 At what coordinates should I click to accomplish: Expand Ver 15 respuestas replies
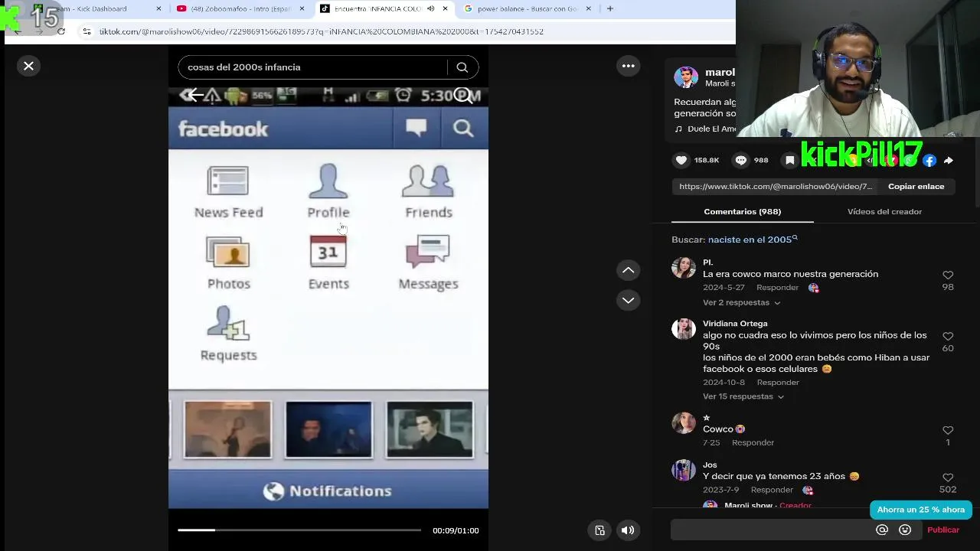pyautogui.click(x=743, y=396)
